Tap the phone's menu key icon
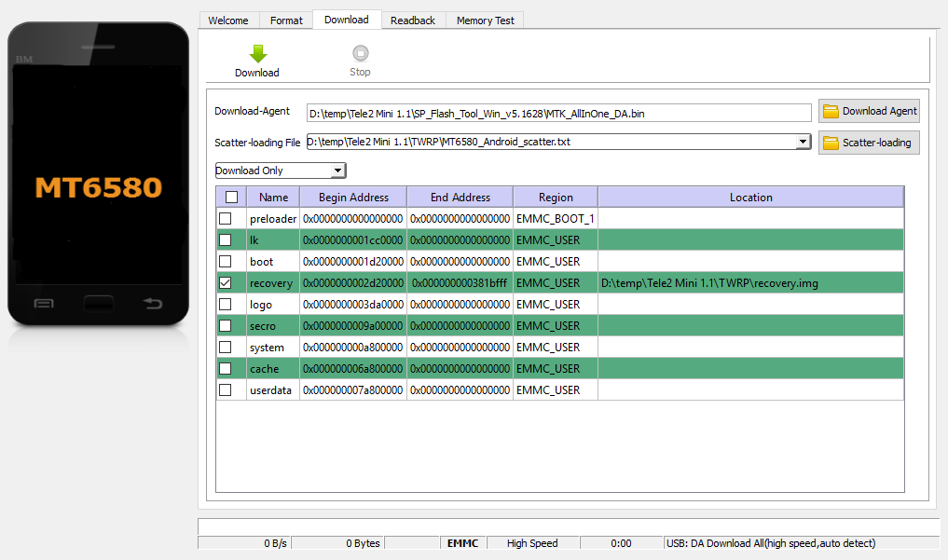Viewport: 948px width, 560px height. tap(43, 304)
